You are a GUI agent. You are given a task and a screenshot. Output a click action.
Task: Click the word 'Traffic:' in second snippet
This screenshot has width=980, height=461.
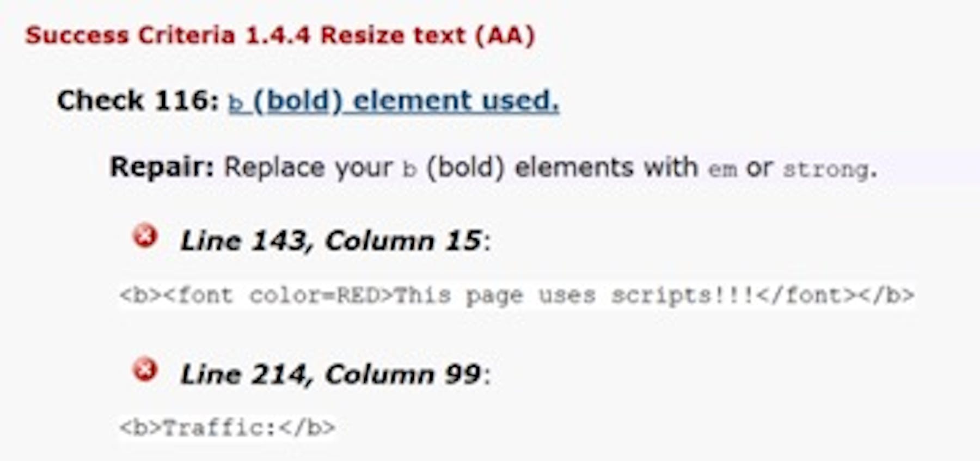coord(220,428)
